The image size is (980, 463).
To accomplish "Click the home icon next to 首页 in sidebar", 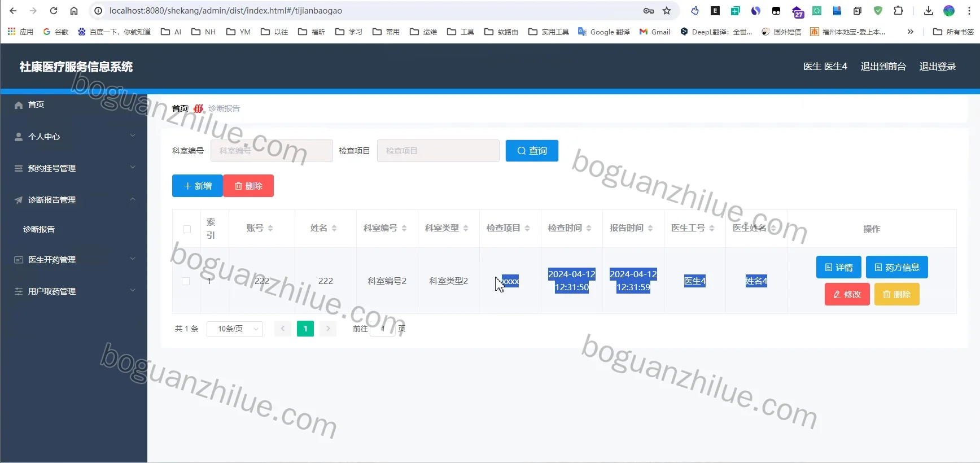I will coord(19,105).
